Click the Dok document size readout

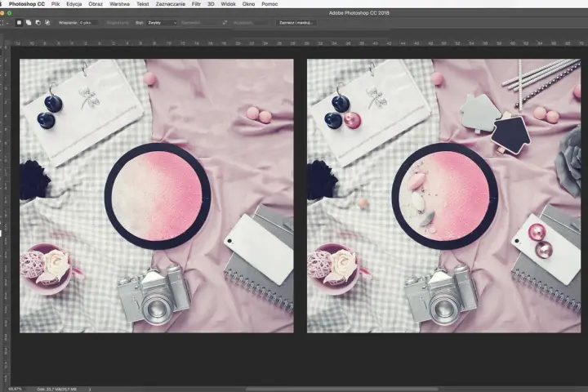[x=57, y=390]
